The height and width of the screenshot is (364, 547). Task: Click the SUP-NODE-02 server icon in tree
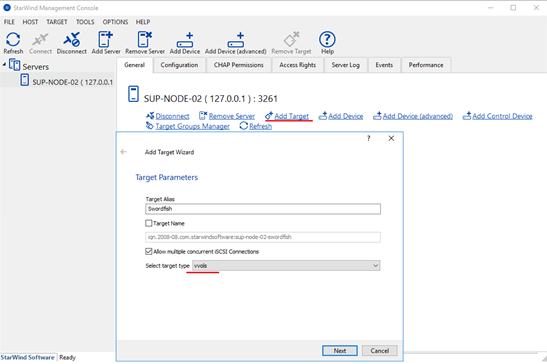click(24, 80)
